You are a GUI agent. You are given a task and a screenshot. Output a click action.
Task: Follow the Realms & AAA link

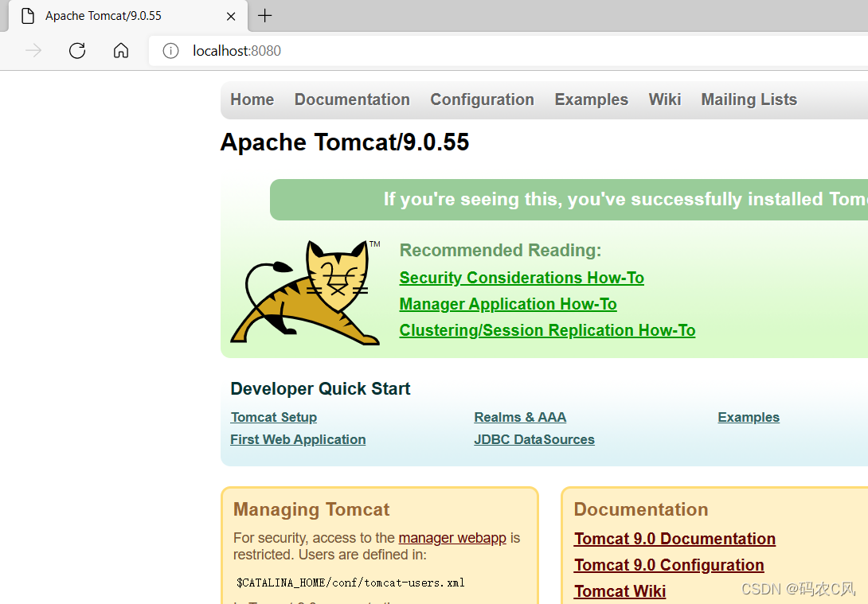point(520,417)
